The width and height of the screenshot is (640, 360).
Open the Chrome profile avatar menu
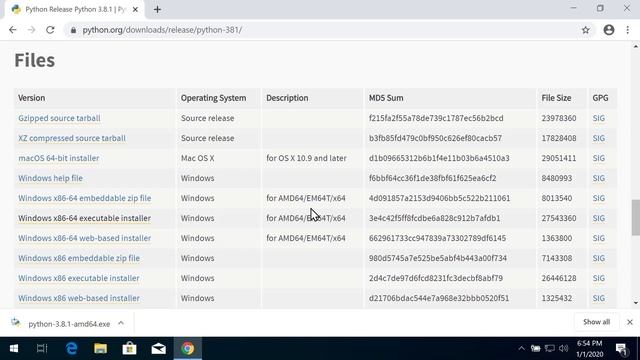coord(609,30)
